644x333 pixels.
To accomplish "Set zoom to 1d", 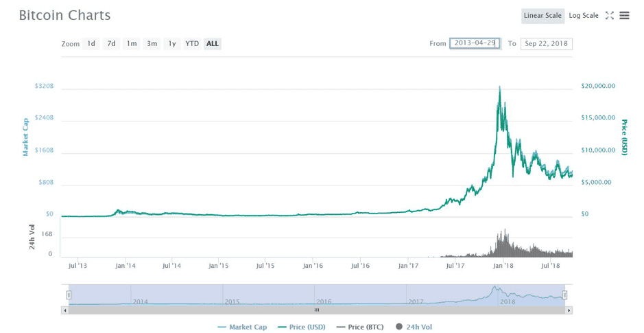I will tap(91, 43).
